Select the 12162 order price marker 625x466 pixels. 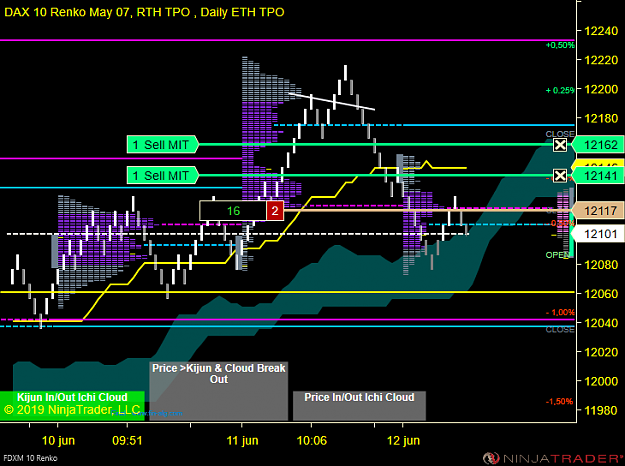pos(598,145)
